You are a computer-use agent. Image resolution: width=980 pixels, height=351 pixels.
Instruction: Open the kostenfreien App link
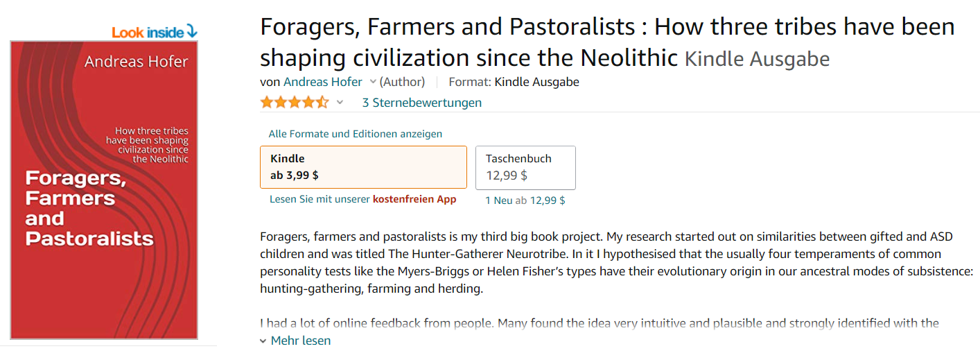click(414, 199)
